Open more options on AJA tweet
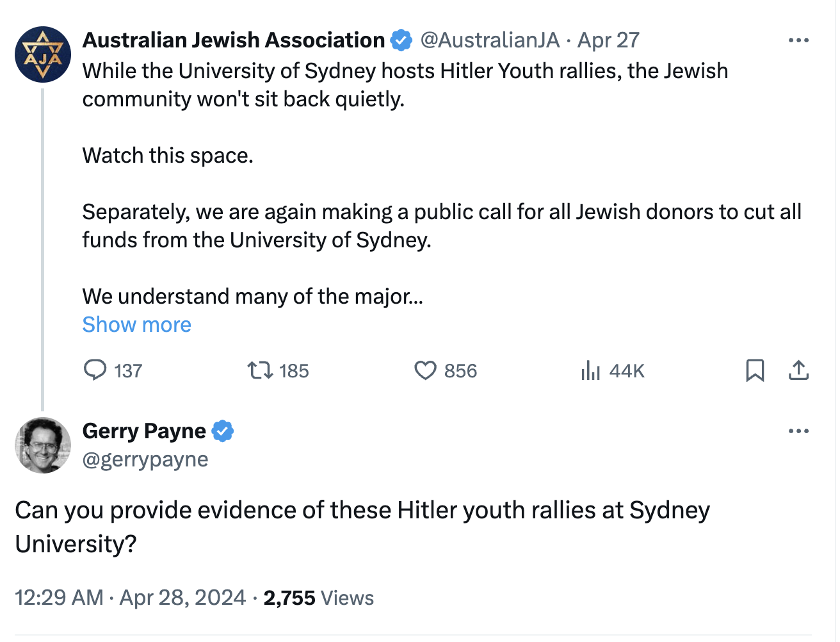840x642 pixels. tap(798, 40)
